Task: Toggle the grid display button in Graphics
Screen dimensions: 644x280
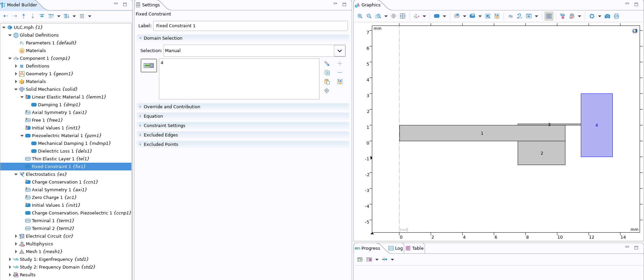Action: (x=549, y=16)
